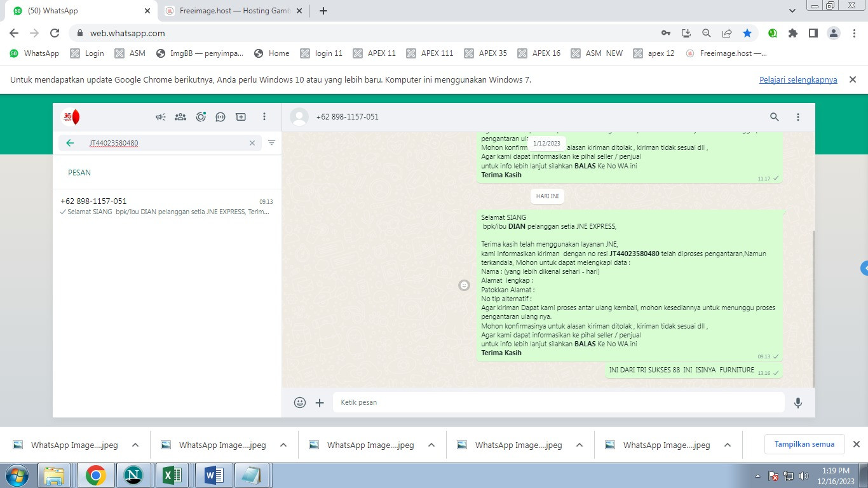Install the app from address bar icon
This screenshot has width=868, height=488.
686,33
